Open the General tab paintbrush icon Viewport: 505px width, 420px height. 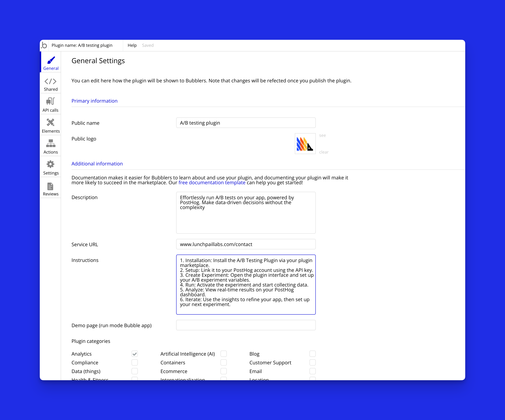[51, 60]
